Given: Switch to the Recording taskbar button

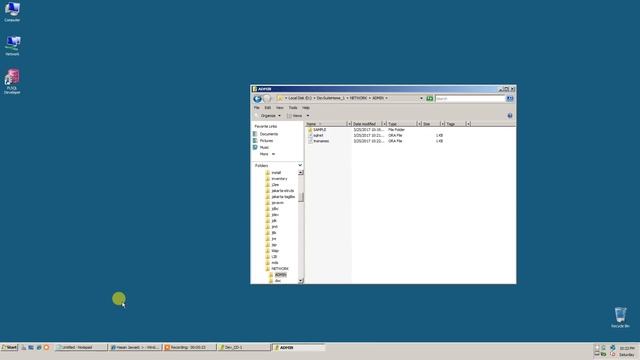Looking at the screenshot, I should coord(189,347).
